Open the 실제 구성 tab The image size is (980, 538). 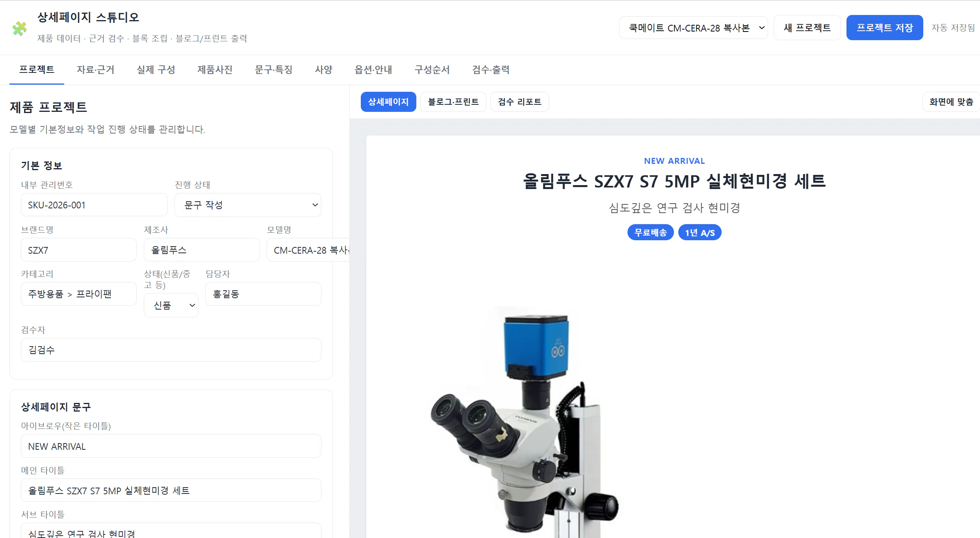(156, 70)
